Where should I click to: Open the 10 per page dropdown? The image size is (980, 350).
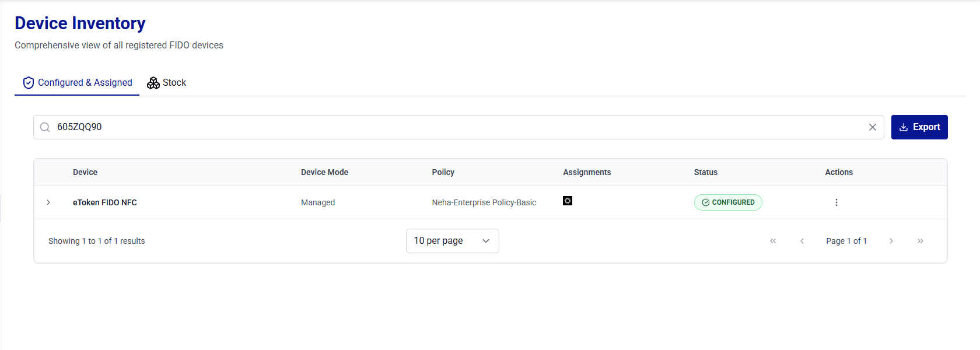point(453,241)
